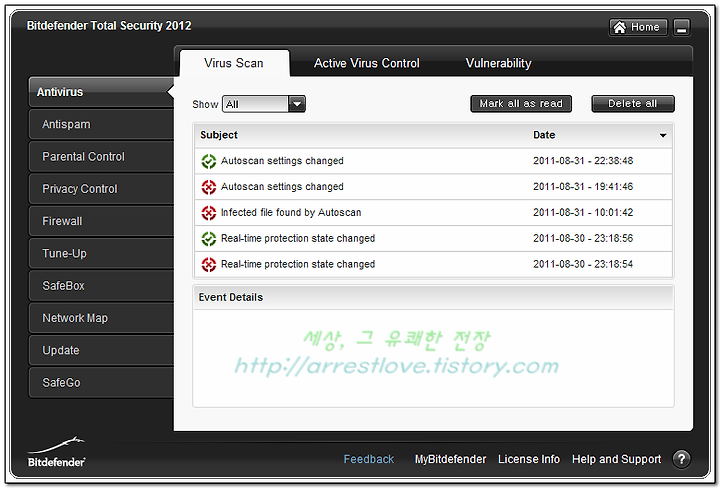Click the red icon beside Infected file found

[208, 213]
